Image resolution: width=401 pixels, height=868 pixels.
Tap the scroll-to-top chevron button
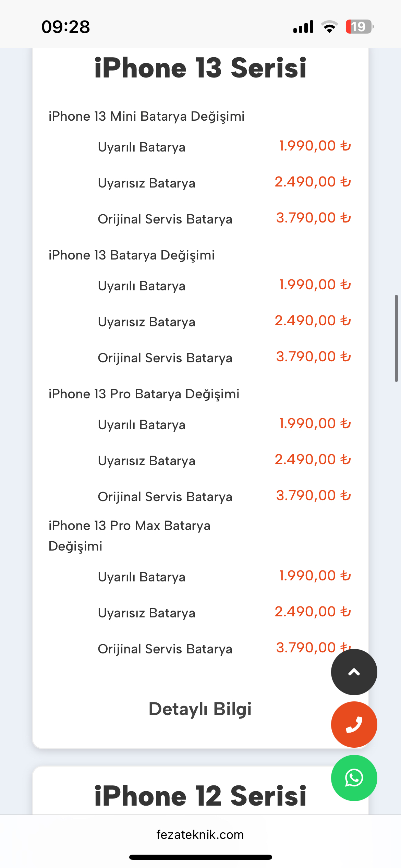tap(354, 672)
